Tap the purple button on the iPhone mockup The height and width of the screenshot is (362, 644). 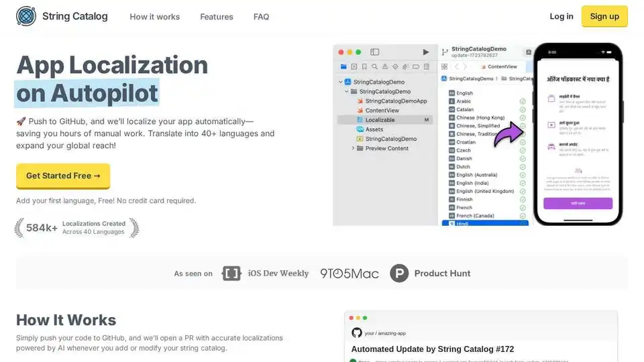point(578,203)
